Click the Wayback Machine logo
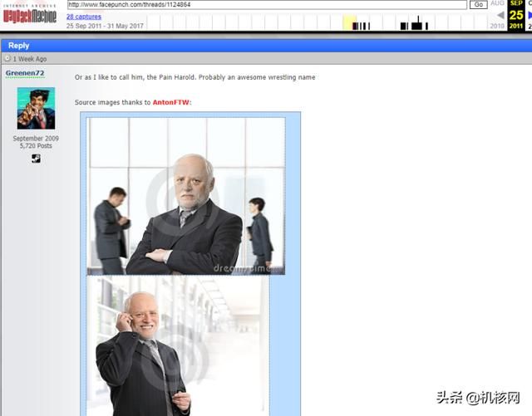Screen dimensions: 532x416 30,13
